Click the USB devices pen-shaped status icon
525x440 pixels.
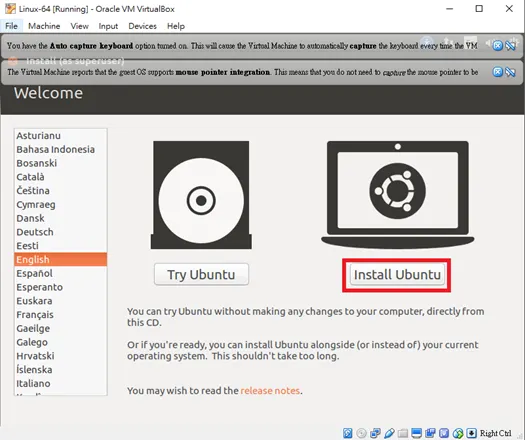point(389,433)
